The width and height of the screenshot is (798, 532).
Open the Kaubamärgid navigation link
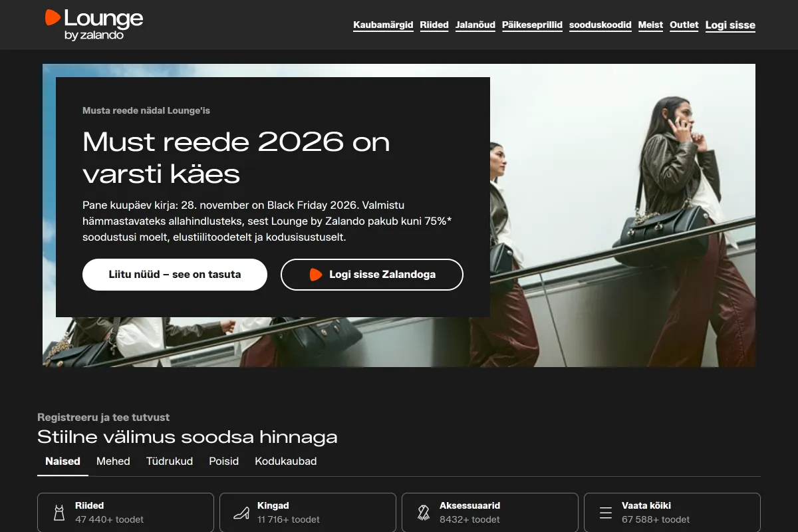(x=383, y=25)
